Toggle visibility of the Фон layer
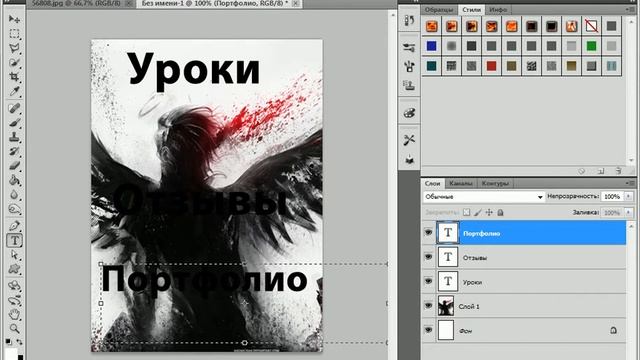640x360 pixels. pyautogui.click(x=428, y=330)
